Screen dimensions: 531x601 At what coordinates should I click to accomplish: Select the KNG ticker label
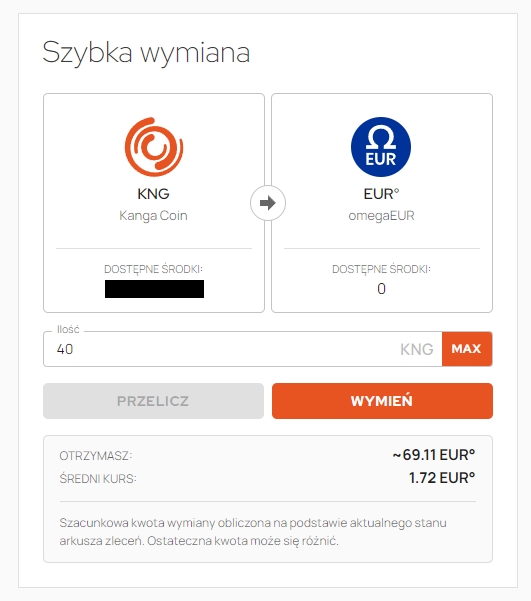153,194
